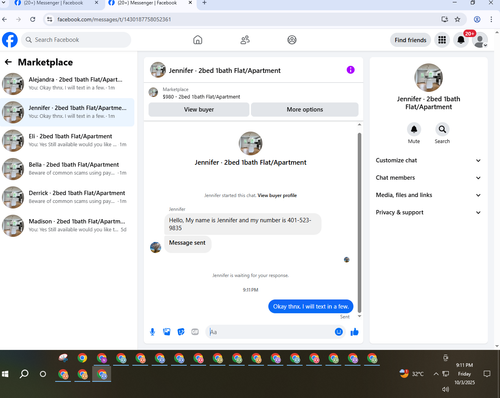500x398 pixels.
Task: Open Alejandra's 2bed 1bath conversation
Action: 67,84
